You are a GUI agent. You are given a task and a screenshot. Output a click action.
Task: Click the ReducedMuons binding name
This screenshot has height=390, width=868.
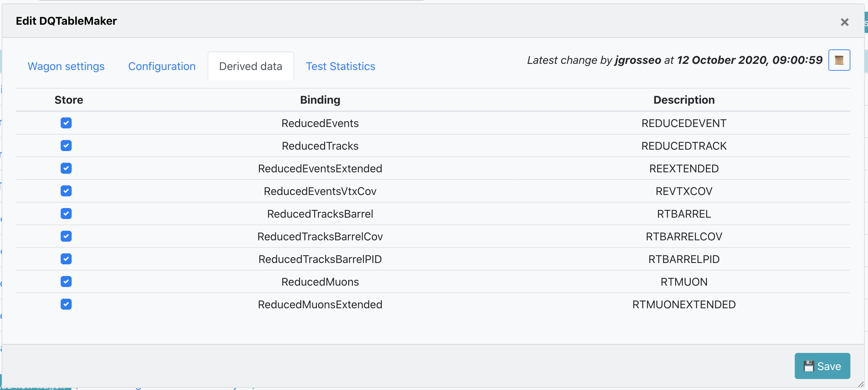(x=320, y=282)
